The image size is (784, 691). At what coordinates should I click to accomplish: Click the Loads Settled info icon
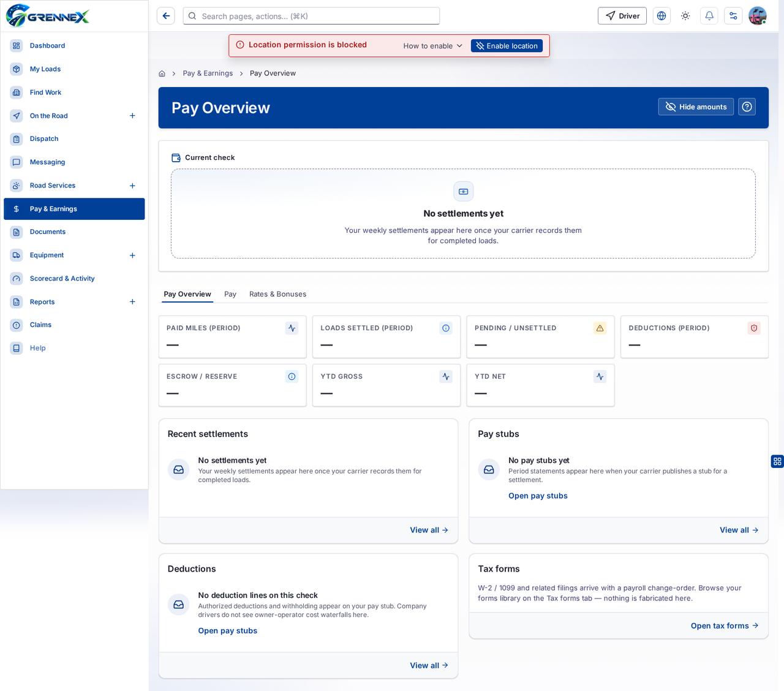click(x=446, y=328)
